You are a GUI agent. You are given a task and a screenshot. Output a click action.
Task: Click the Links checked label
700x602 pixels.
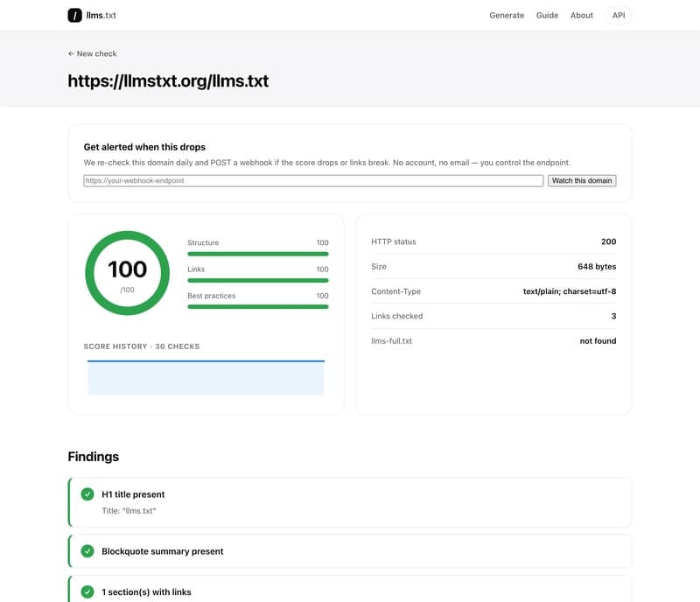(397, 316)
